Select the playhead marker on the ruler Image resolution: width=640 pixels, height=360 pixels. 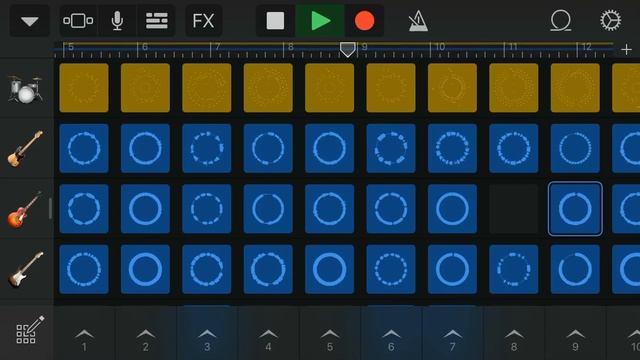(x=347, y=49)
